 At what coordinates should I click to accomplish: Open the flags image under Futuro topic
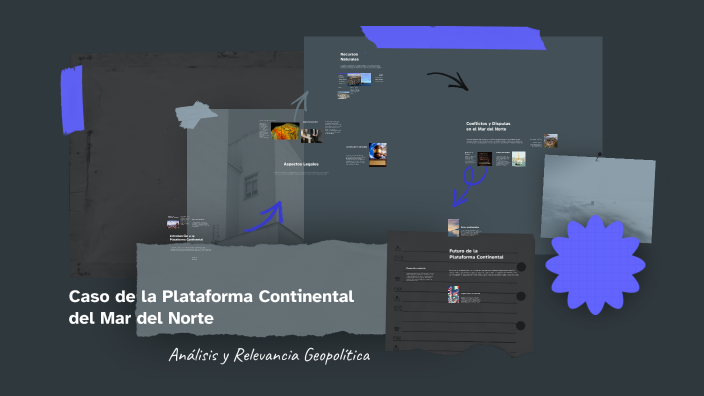pyautogui.click(x=453, y=295)
